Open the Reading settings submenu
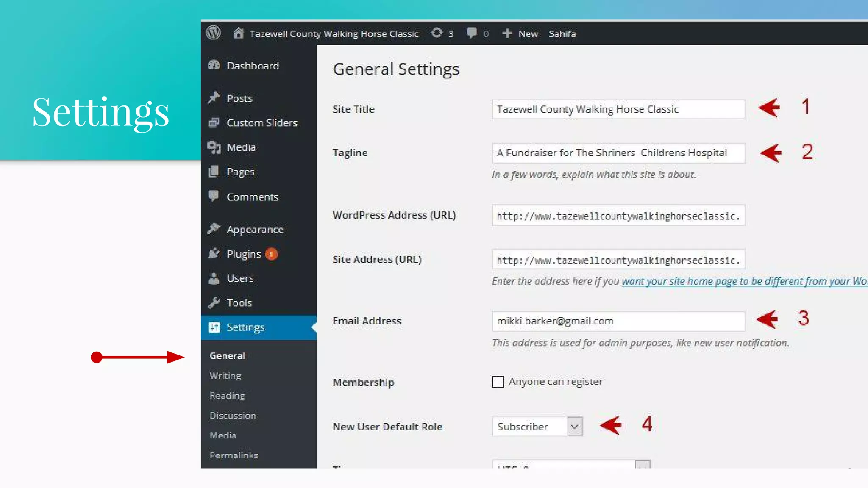This screenshot has width=868, height=488. click(227, 396)
